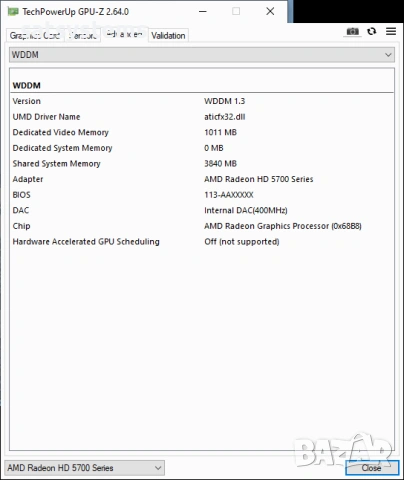Select the Hardware Accelerated GPU Scheduling label
This screenshot has width=404, height=480.
click(x=86, y=242)
